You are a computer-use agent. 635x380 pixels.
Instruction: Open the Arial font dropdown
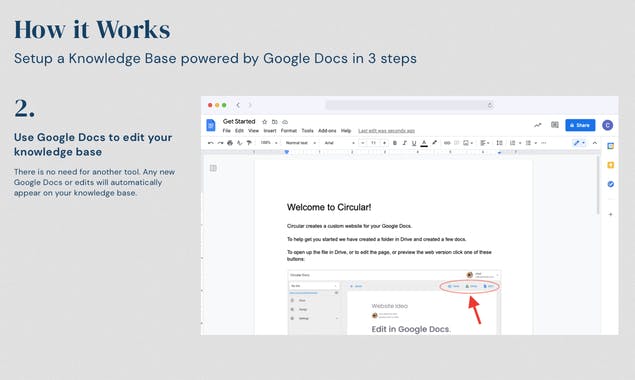tap(339, 143)
